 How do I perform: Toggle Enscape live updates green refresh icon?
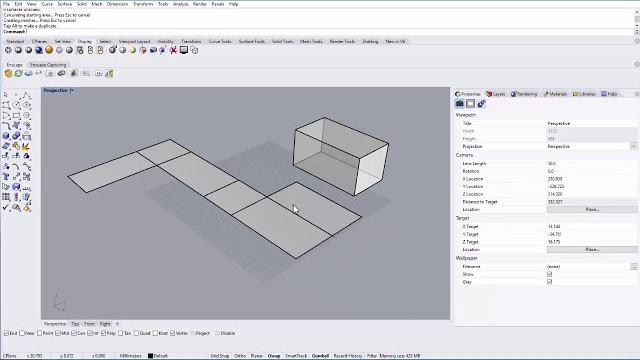point(18,73)
